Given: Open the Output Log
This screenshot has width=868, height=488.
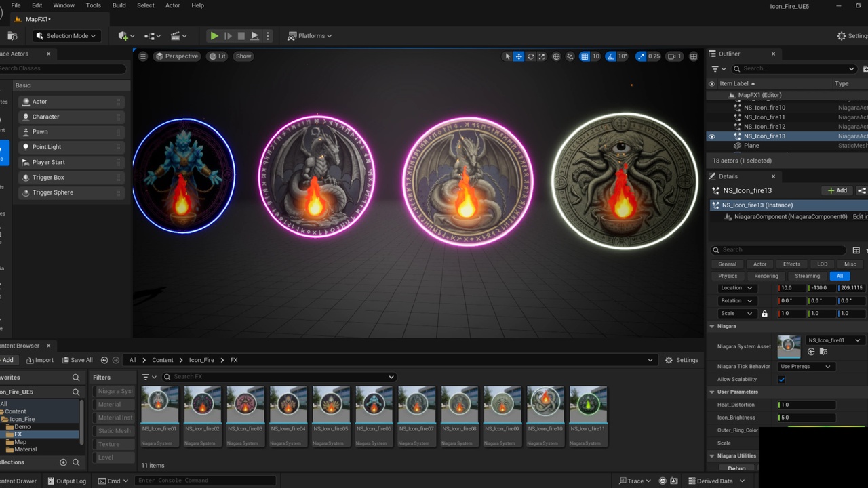Looking at the screenshot, I should click(66, 481).
